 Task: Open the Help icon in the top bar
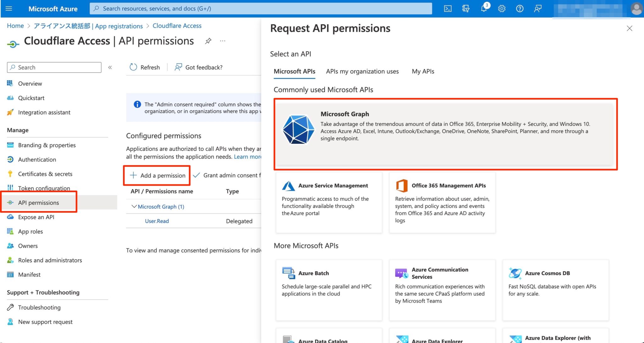point(519,8)
